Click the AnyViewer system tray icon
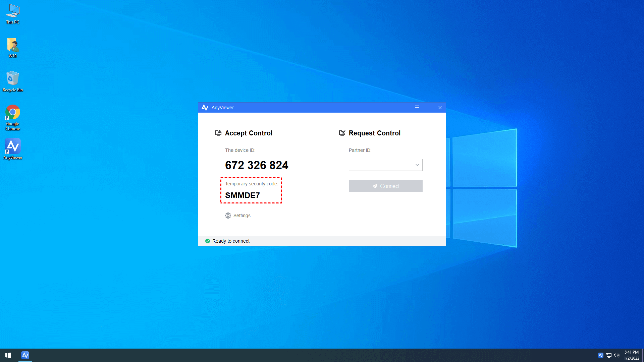The image size is (644, 362). (x=601, y=355)
